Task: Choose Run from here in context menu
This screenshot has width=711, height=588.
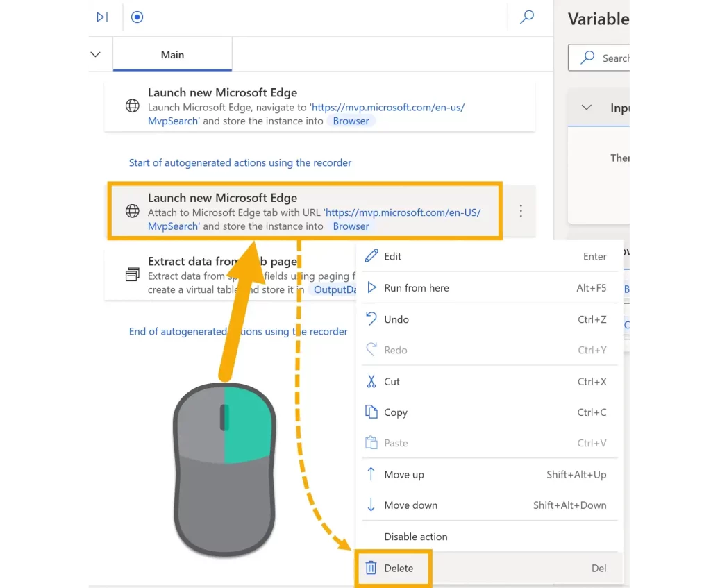Action: [x=417, y=288]
